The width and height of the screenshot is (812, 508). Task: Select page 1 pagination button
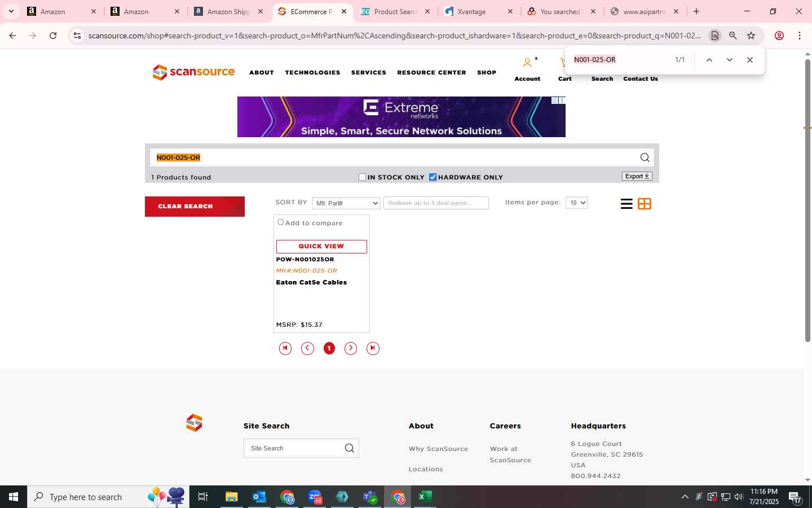coord(329,348)
